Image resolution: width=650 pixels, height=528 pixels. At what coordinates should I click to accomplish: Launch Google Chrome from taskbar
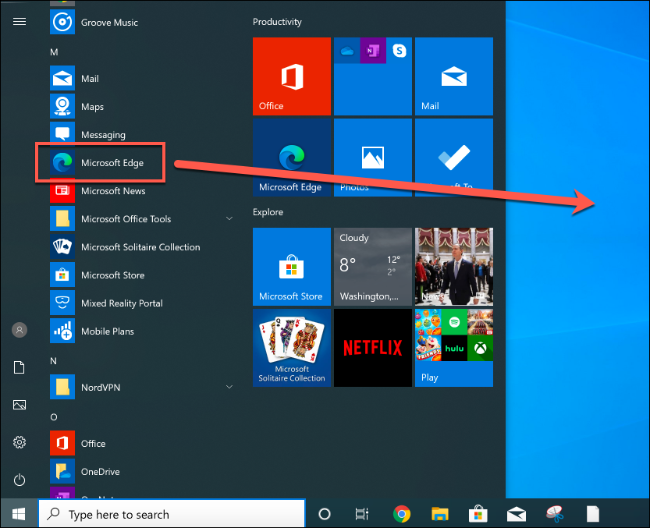click(x=402, y=514)
